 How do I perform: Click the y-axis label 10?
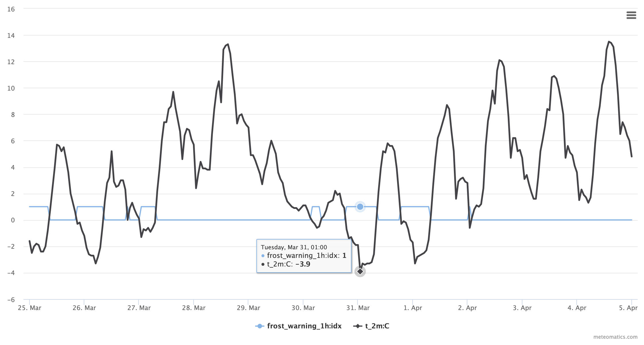(11, 88)
